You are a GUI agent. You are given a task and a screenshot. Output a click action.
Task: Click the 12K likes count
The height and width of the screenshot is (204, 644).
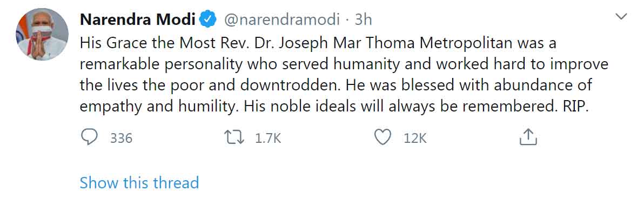(x=415, y=139)
